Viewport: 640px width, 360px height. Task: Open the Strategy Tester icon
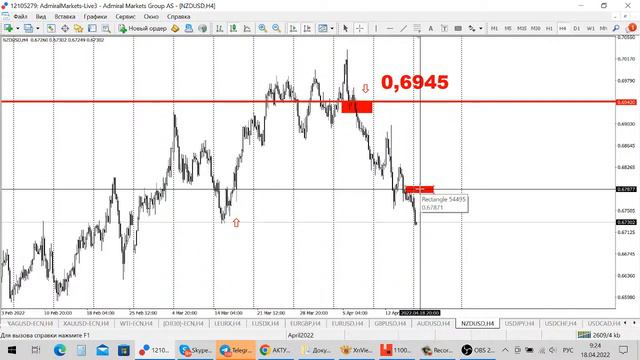pyautogui.click(x=106, y=28)
